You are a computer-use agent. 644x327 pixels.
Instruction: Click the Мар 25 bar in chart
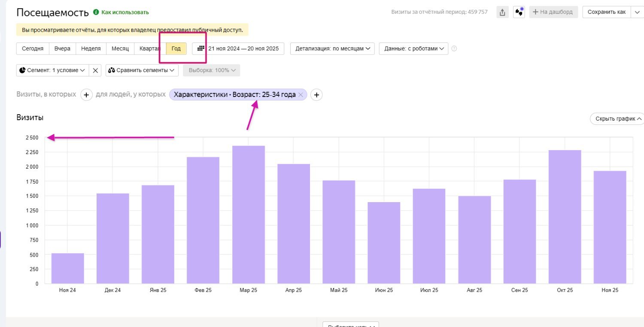pyautogui.click(x=249, y=215)
